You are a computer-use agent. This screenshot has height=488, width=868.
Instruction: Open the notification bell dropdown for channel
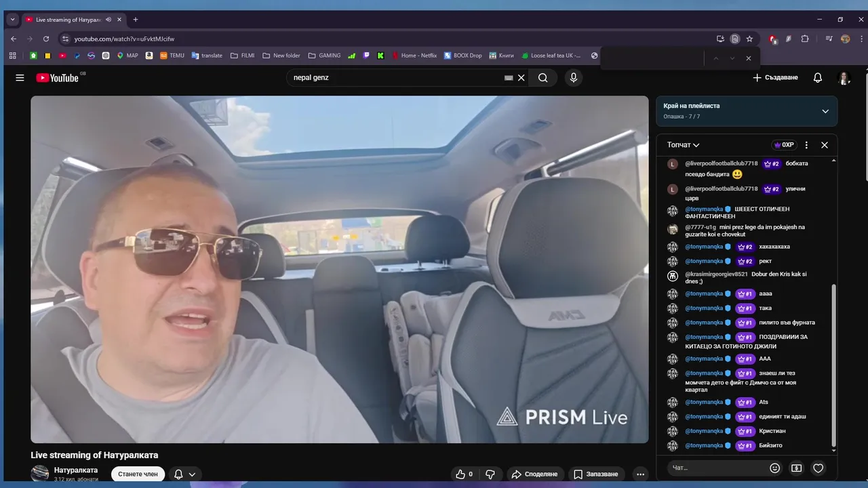[x=184, y=474]
